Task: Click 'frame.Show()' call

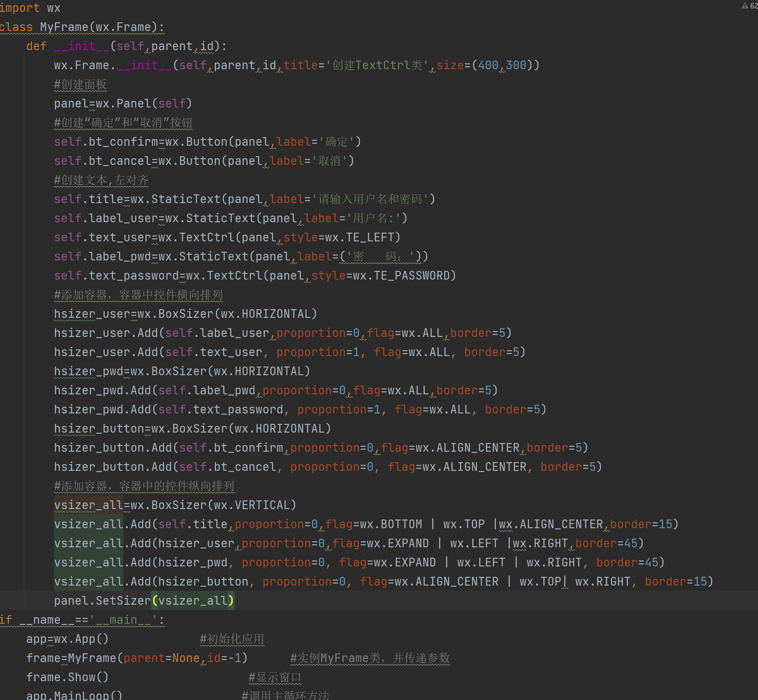Action: pyautogui.click(x=67, y=677)
